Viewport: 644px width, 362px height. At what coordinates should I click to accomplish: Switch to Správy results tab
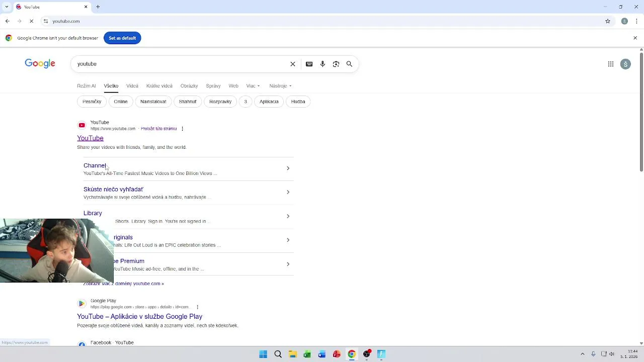(x=213, y=86)
